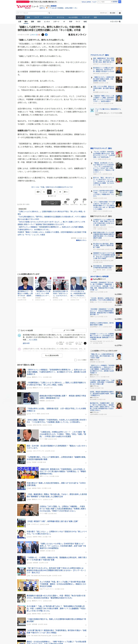Toggle the コメント非表示 checkbox
The image size is (138, 644).
75,360
